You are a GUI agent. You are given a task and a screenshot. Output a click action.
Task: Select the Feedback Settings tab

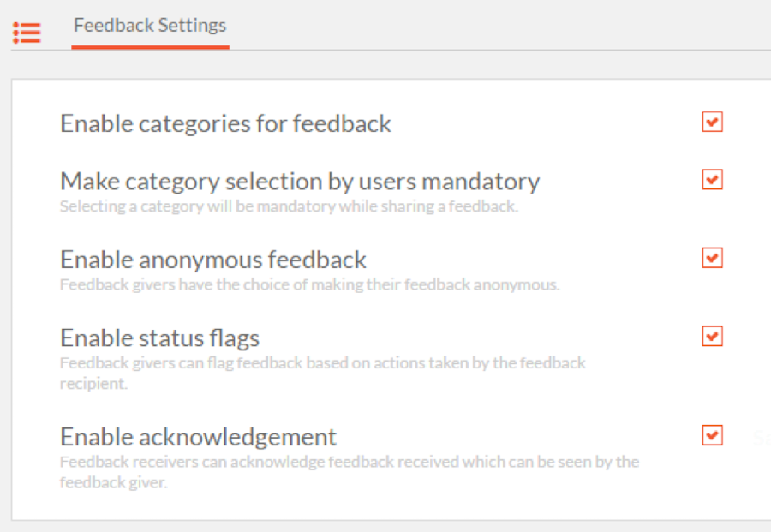click(150, 26)
